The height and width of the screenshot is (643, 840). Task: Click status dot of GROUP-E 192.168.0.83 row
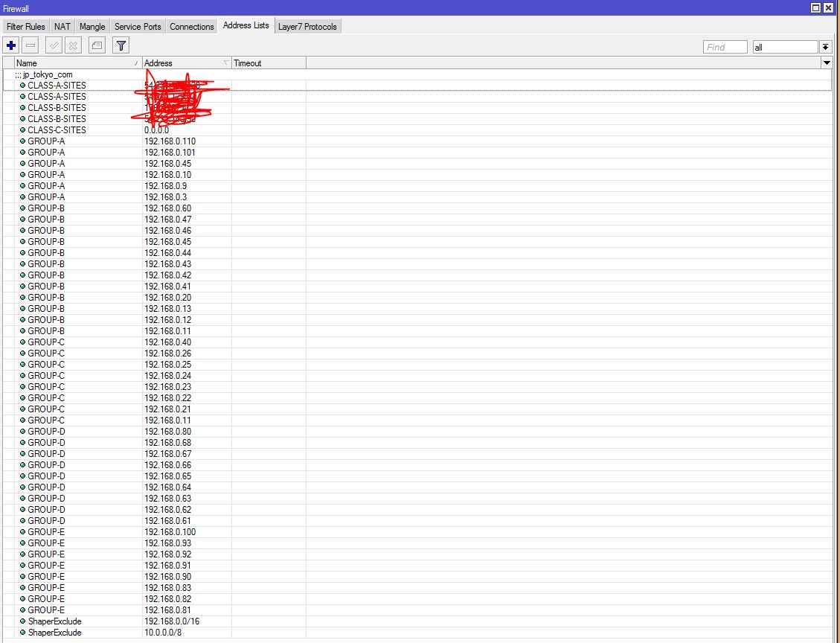[x=22, y=588]
